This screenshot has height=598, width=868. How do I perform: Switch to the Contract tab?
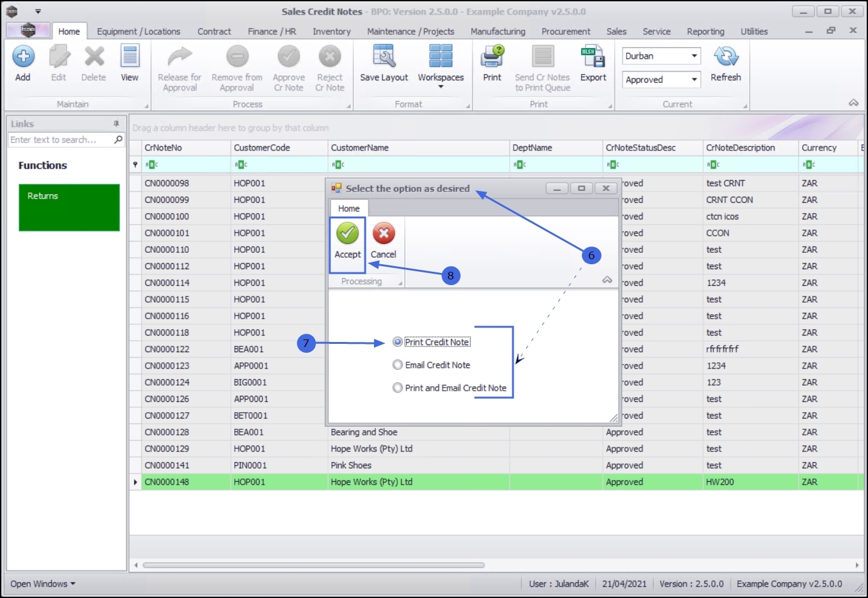click(214, 32)
